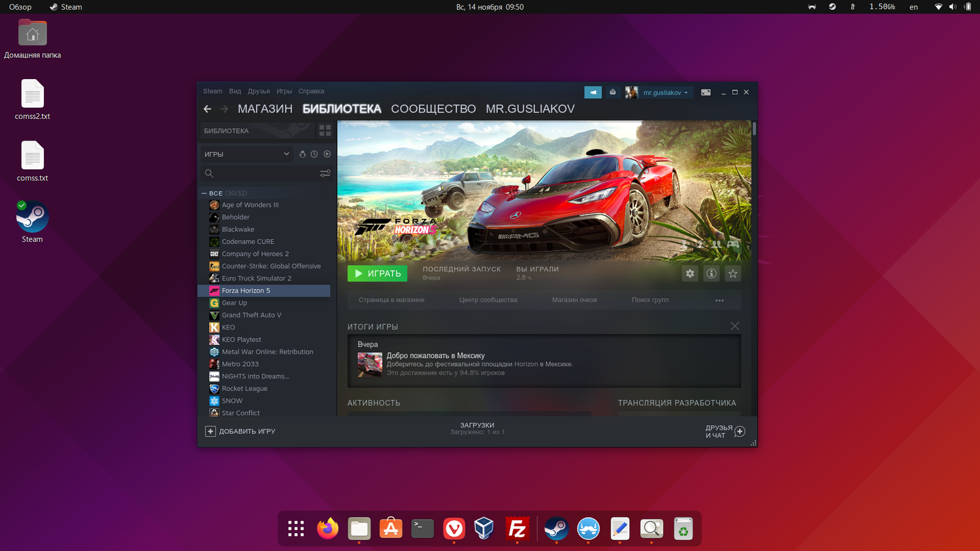Go to the МАГАЗИН tab

[x=265, y=109]
